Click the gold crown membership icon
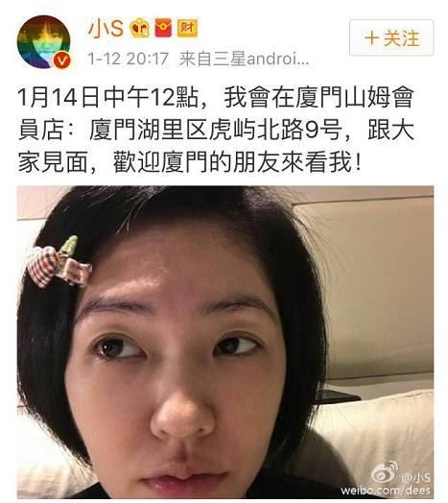This screenshot has width=448, height=503. (x=140, y=28)
